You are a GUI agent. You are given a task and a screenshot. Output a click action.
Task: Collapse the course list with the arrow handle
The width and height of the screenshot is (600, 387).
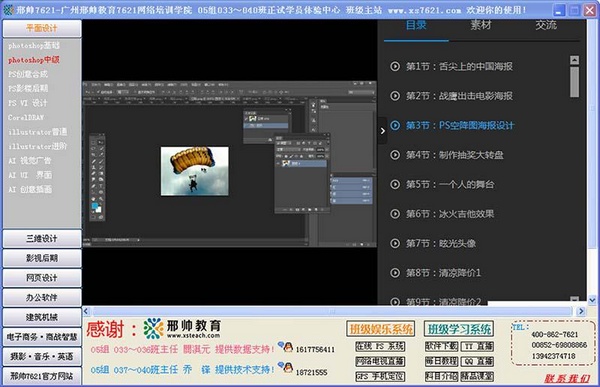[x=382, y=131]
